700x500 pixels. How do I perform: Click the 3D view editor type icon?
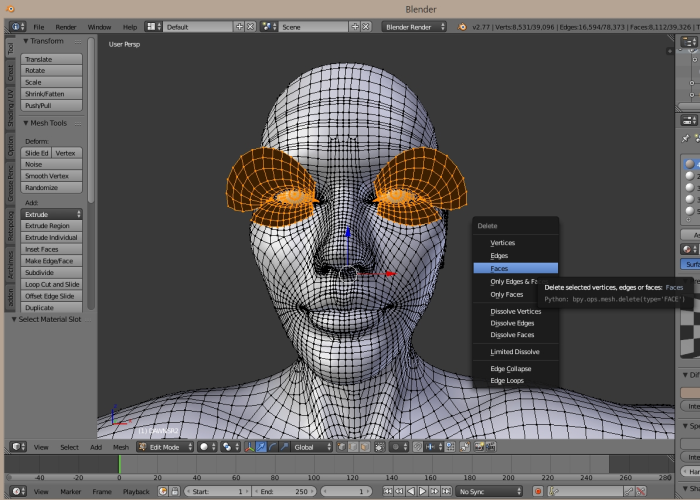point(15,447)
